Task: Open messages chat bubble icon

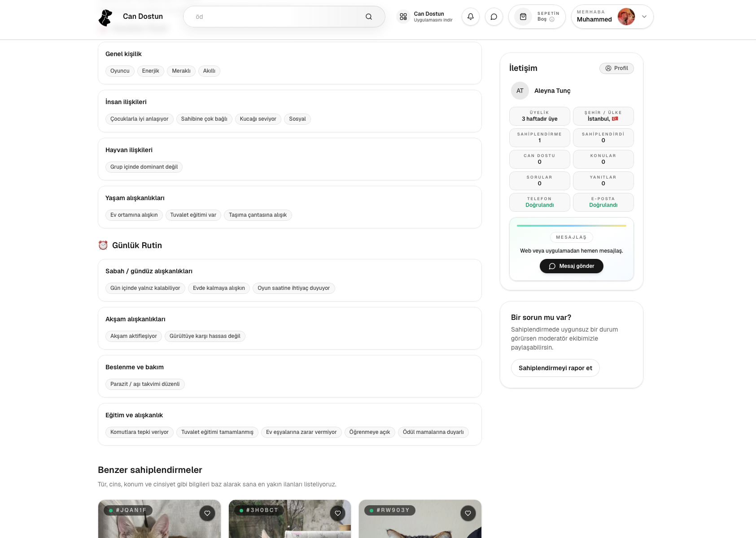Action: pos(494,17)
